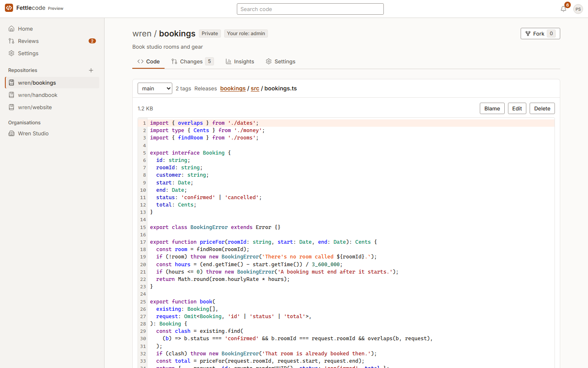Open the Insights tab
The width and height of the screenshot is (588, 368).
(240, 61)
